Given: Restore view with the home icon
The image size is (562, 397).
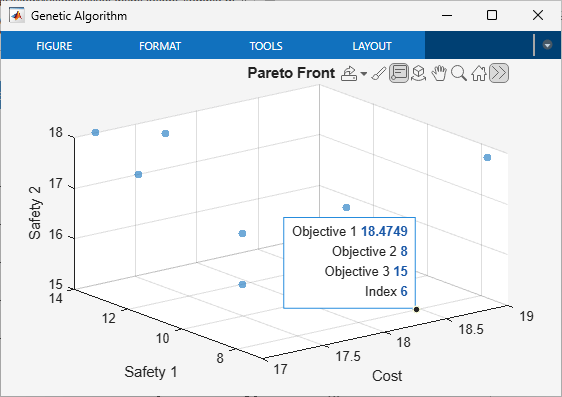Looking at the screenshot, I should point(479,73).
